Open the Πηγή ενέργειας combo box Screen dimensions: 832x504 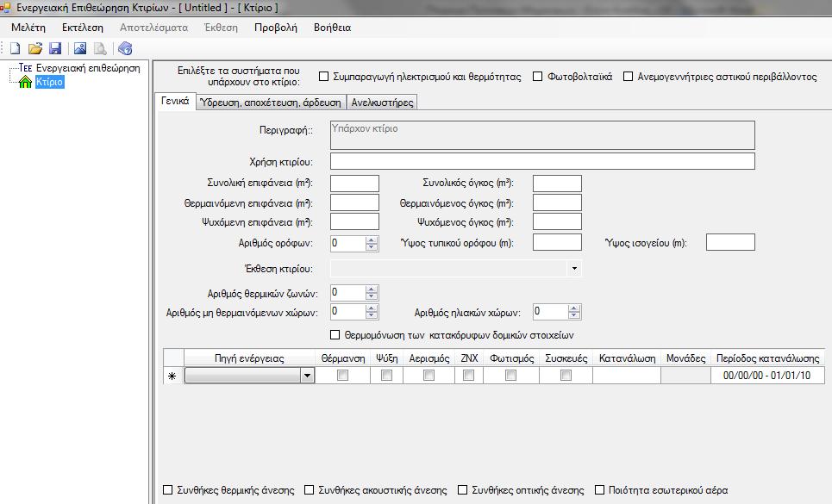[307, 376]
